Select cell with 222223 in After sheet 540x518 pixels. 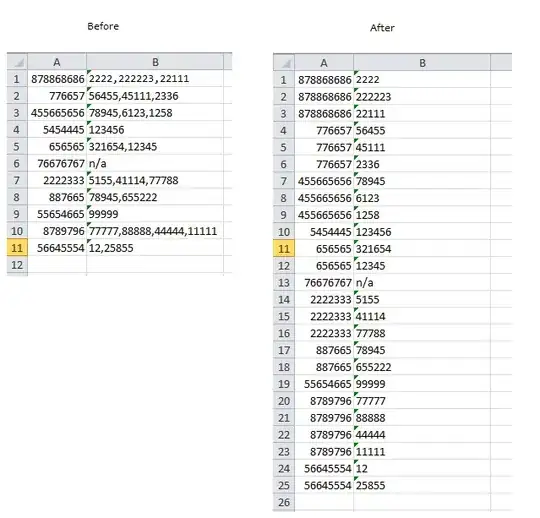tap(422, 97)
